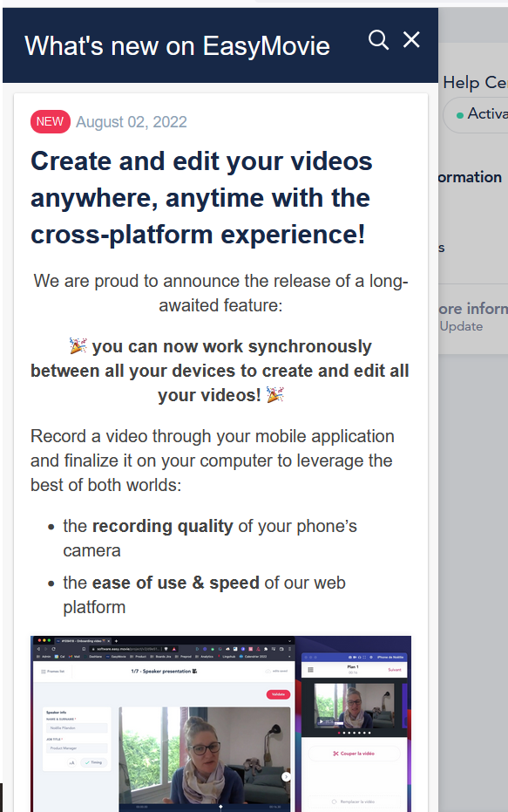Viewport: 508px width, 812px height.
Task: Select the August 02, 2022 post date
Action: click(132, 122)
